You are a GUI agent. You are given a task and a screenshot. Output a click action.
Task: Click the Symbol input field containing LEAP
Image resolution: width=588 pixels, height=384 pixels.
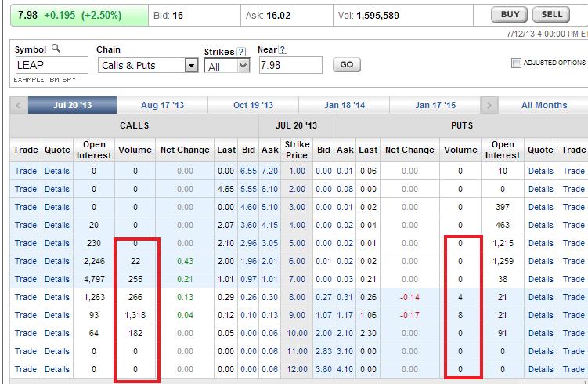tap(51, 66)
